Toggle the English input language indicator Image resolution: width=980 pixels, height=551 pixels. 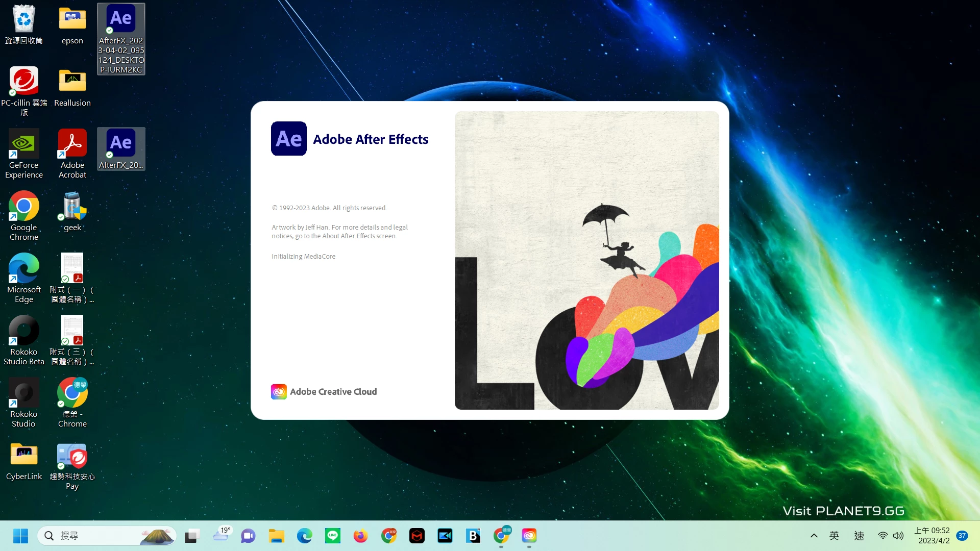(835, 536)
